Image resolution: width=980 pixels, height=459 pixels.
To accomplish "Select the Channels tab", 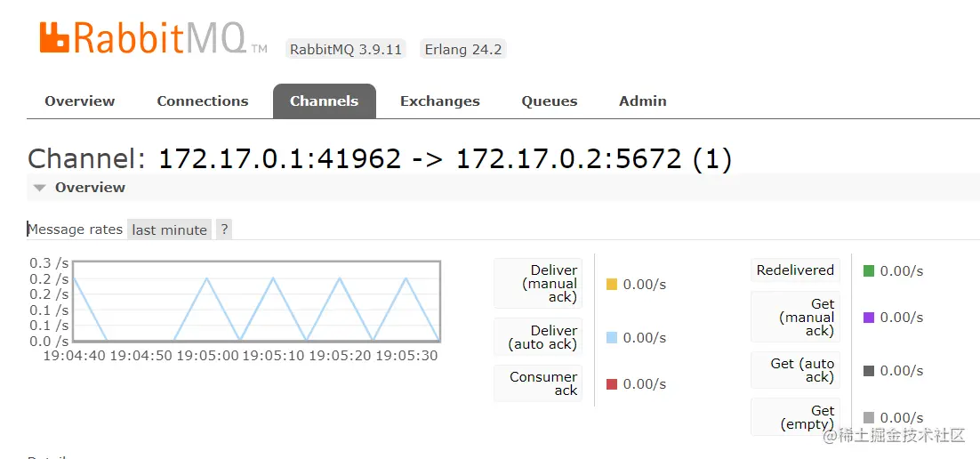I will [325, 101].
